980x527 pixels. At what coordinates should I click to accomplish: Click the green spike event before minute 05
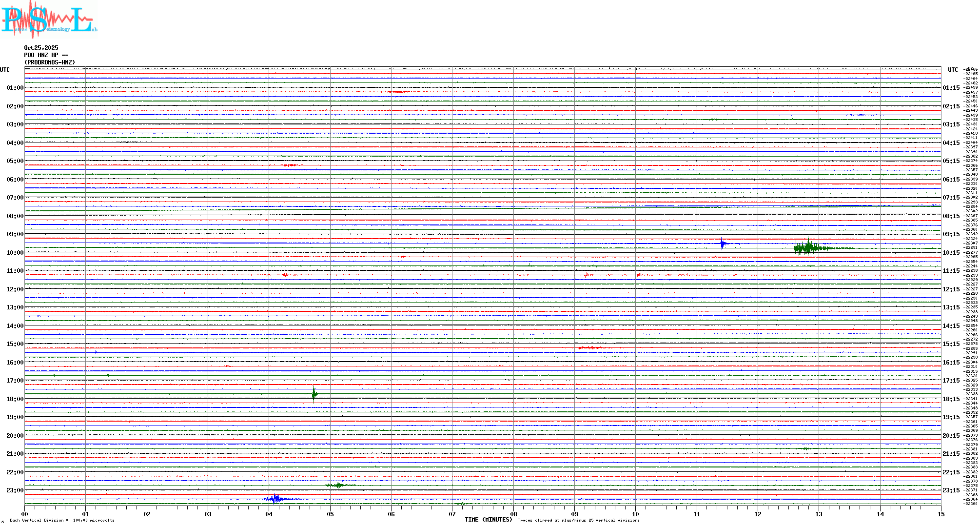314,394
